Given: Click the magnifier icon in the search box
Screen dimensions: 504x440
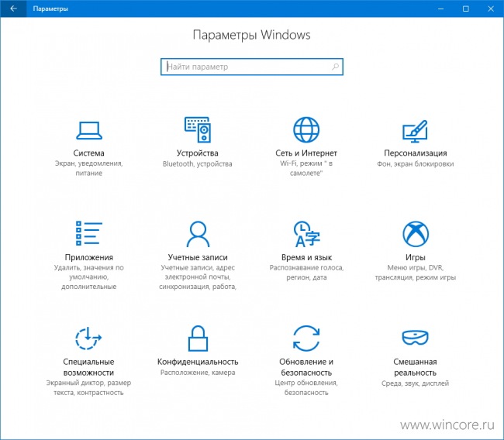Looking at the screenshot, I should [335, 67].
